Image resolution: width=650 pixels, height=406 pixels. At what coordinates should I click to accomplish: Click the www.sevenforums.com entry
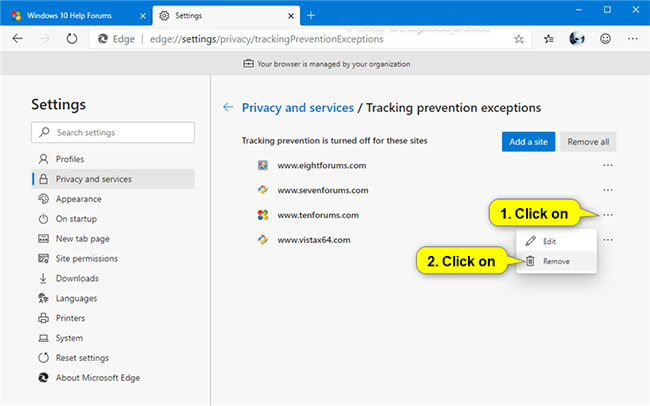pos(323,190)
